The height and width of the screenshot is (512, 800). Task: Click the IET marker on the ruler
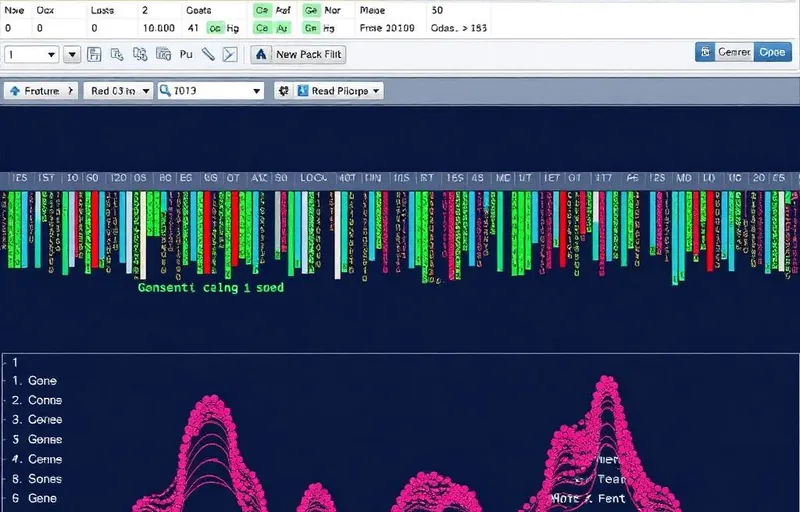tap(552, 177)
